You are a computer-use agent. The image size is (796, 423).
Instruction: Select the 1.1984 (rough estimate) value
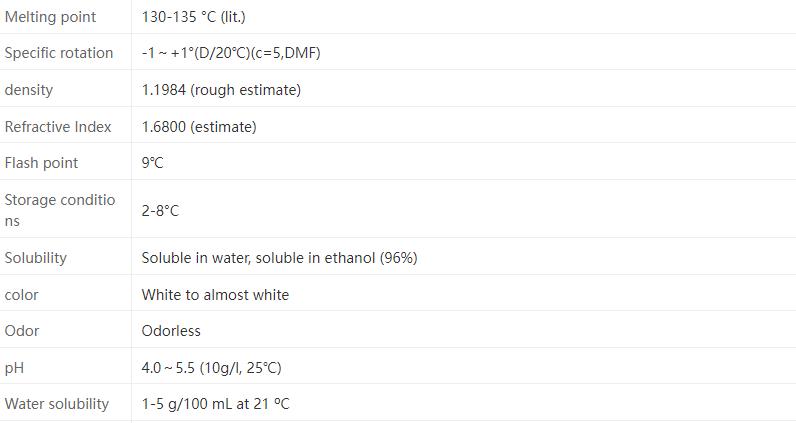pos(221,90)
